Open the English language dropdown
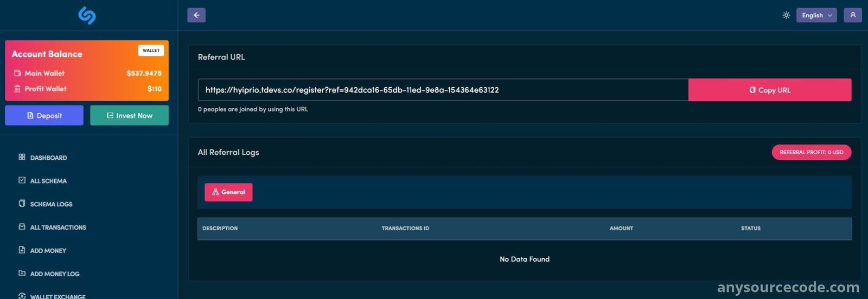Viewport: 868px width, 299px height. (816, 15)
